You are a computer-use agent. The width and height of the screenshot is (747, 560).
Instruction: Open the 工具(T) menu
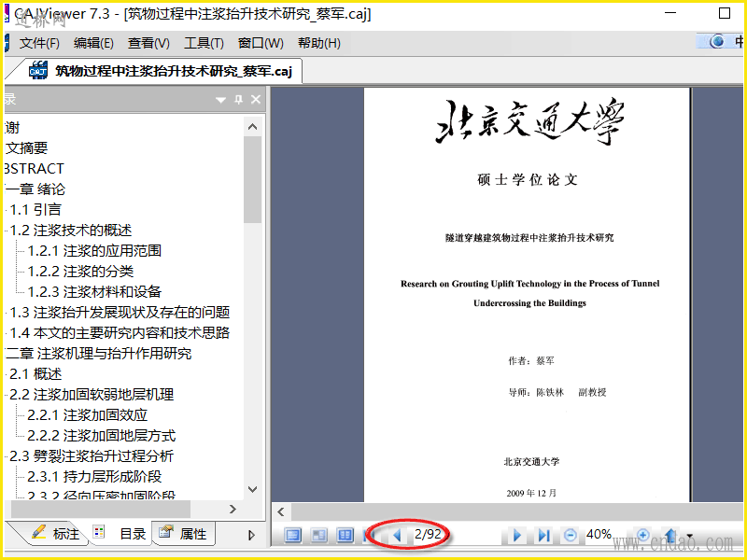[204, 43]
